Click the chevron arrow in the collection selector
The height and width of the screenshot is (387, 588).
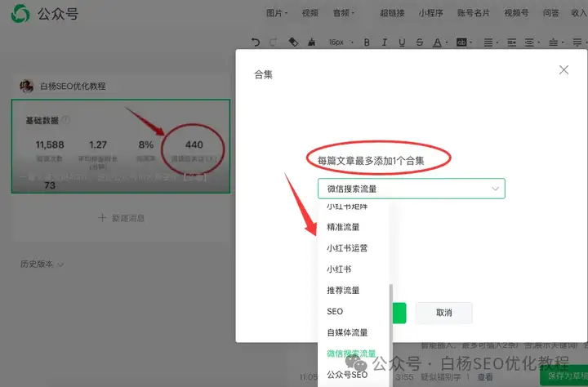tap(496, 189)
